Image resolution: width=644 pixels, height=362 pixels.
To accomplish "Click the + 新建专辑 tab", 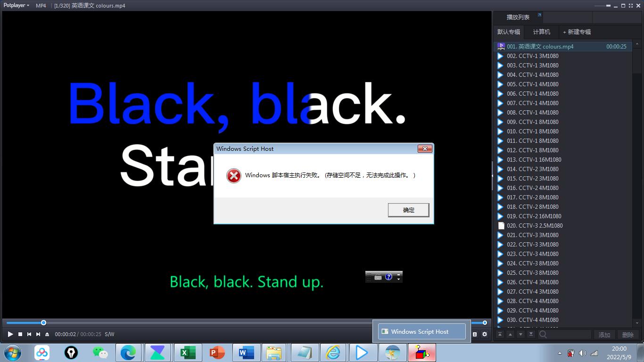I will tap(577, 32).
